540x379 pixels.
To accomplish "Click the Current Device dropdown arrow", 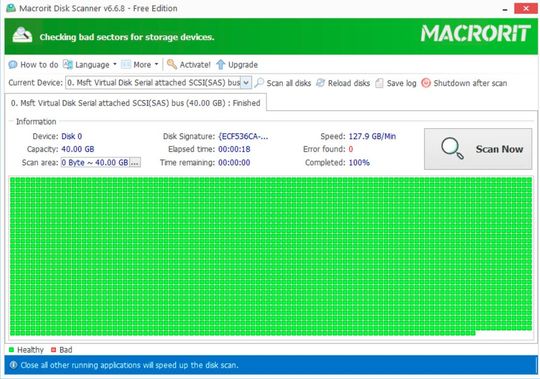I will (246, 83).
